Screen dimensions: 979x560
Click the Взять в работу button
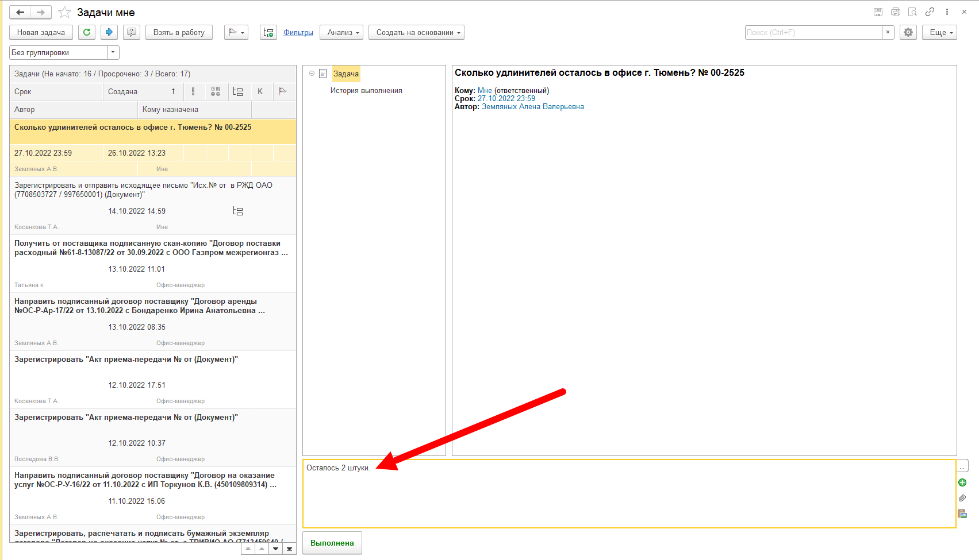pos(179,32)
